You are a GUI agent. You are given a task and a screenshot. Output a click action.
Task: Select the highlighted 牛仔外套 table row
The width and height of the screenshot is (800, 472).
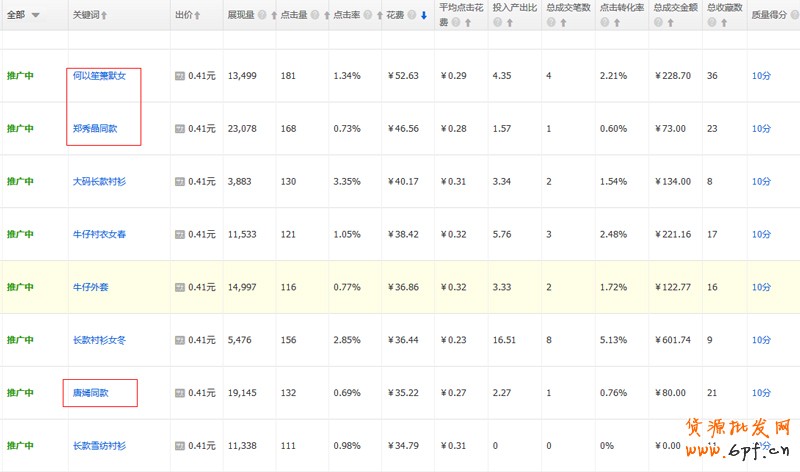pyautogui.click(x=400, y=287)
